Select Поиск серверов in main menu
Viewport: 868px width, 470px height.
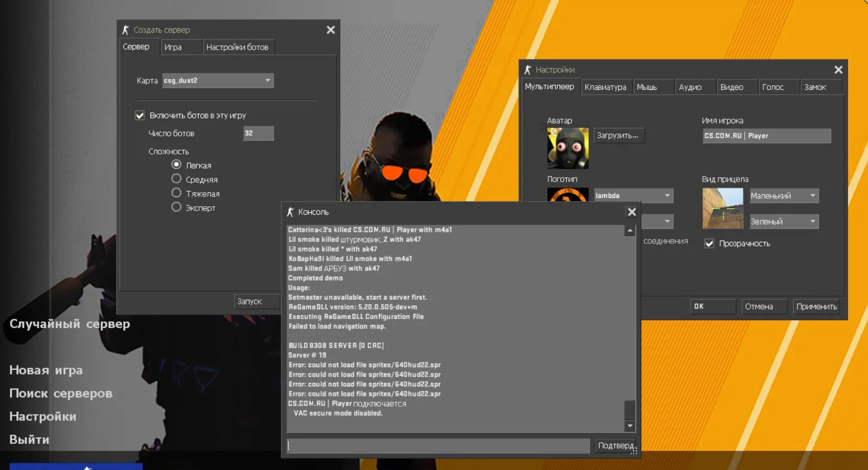[61, 393]
